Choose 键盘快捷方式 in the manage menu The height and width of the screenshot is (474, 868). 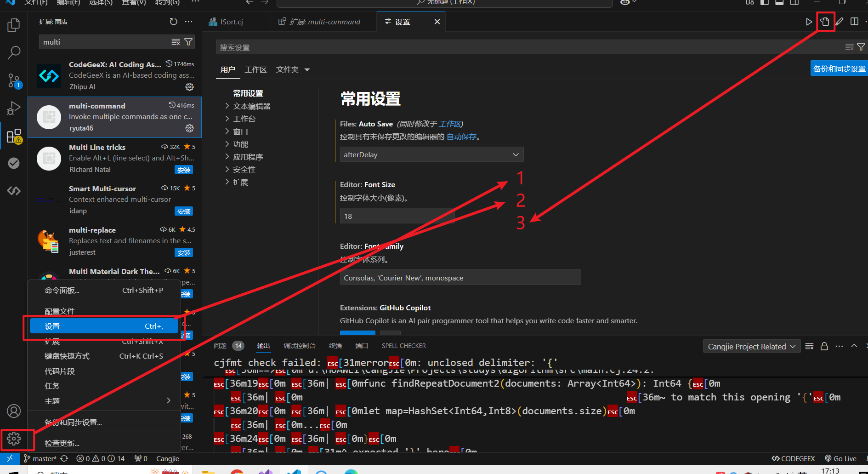pyautogui.click(x=104, y=356)
